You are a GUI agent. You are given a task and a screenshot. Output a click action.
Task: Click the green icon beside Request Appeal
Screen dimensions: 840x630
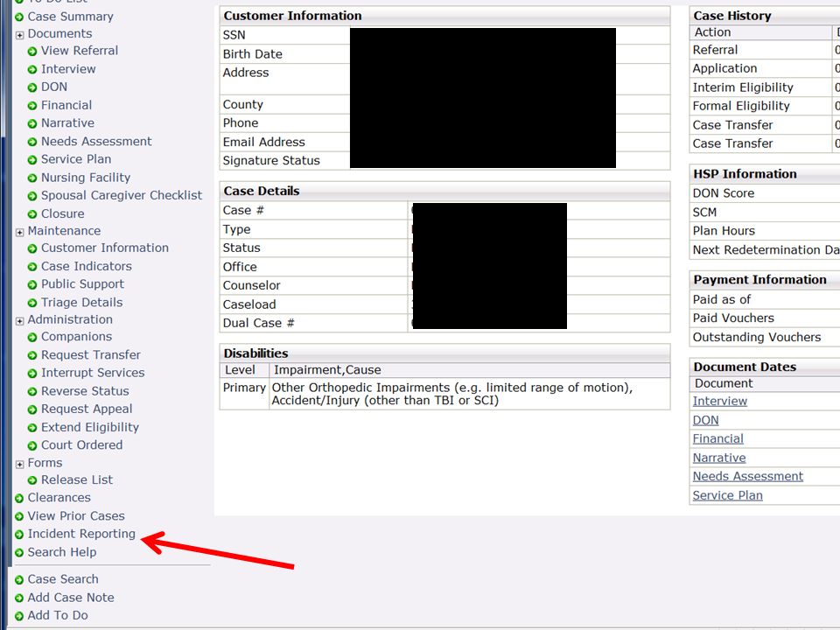(x=32, y=409)
